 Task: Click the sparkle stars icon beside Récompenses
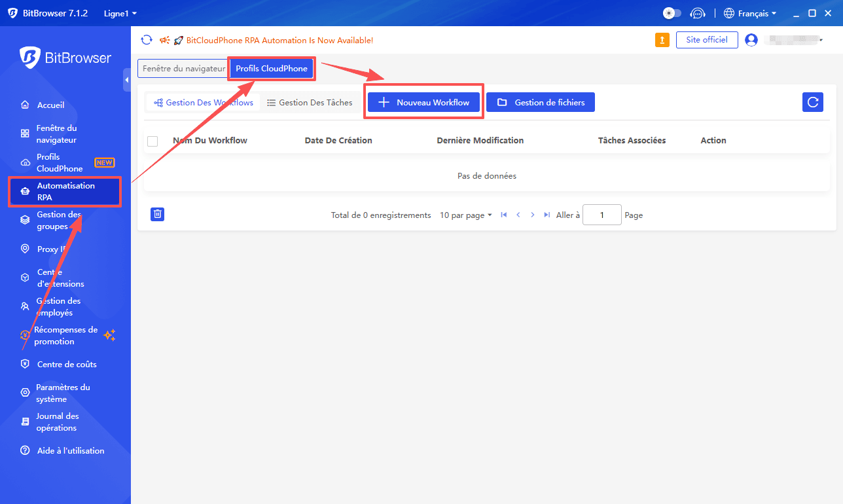pos(109,335)
